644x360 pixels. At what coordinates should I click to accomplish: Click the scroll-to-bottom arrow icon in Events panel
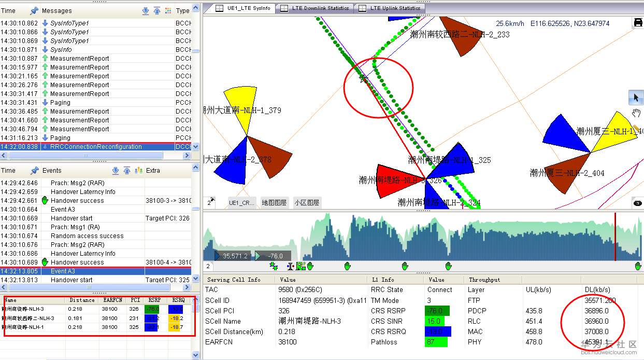pos(116,170)
